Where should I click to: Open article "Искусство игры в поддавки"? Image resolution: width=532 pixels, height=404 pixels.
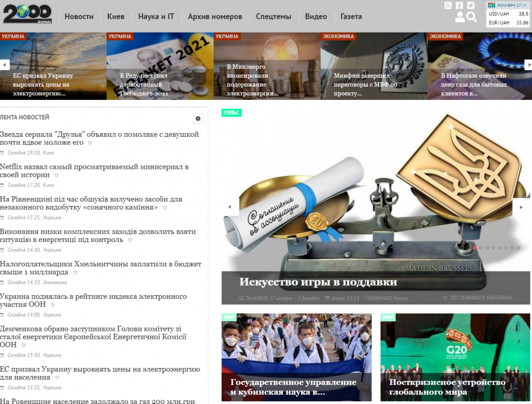(318, 282)
